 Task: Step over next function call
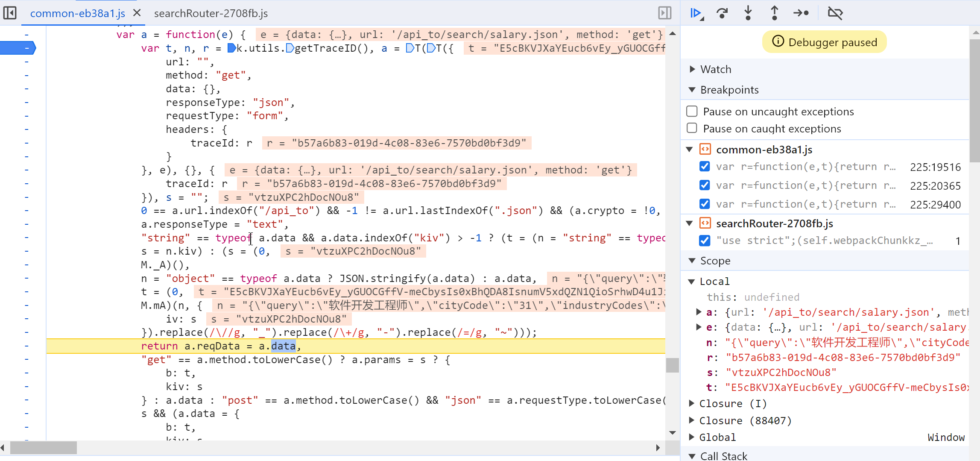point(723,13)
